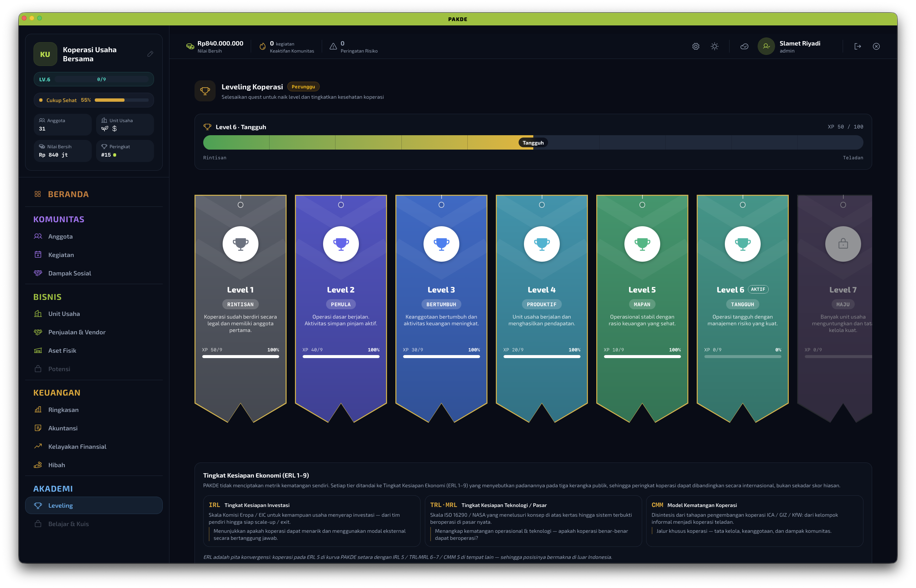
Task: Click the PEMULA tag on Level 2
Action: click(341, 304)
